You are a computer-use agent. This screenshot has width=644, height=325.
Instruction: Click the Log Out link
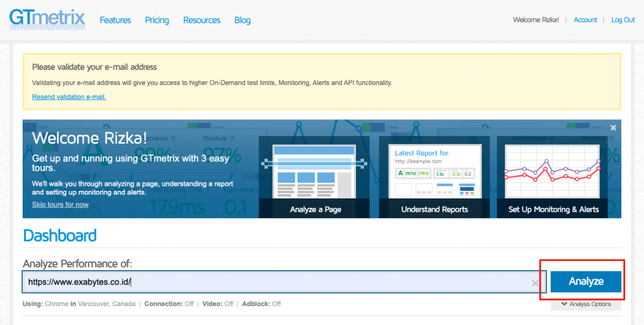pos(623,20)
